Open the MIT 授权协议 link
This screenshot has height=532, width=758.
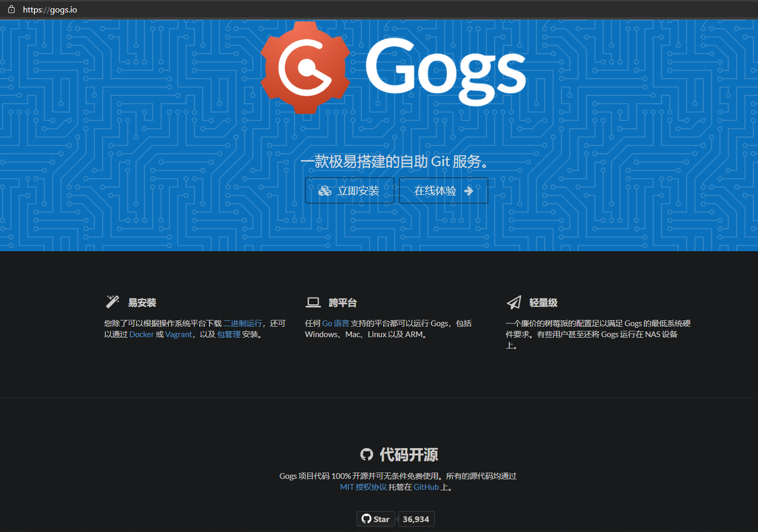(363, 487)
